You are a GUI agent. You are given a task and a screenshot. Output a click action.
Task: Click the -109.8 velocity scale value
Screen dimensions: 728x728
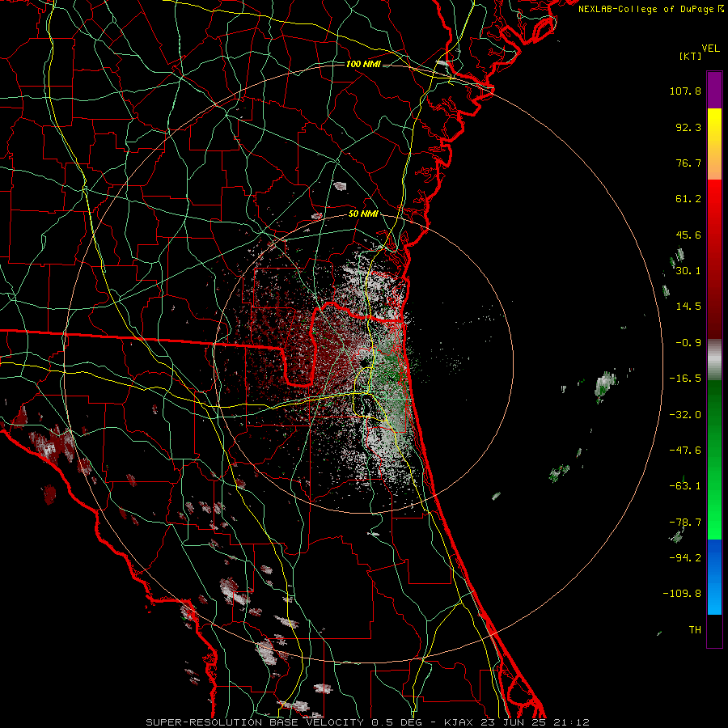click(682, 594)
